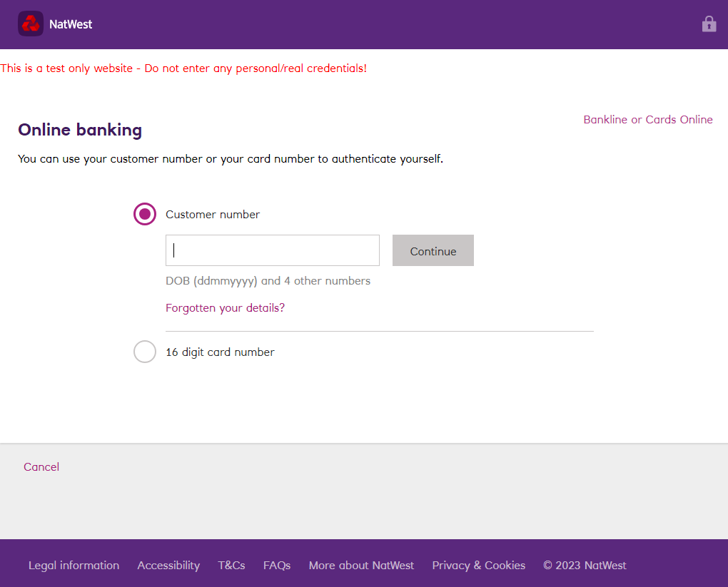Image resolution: width=728 pixels, height=587 pixels.
Task: View FAQs from the footer
Action: [x=277, y=566]
